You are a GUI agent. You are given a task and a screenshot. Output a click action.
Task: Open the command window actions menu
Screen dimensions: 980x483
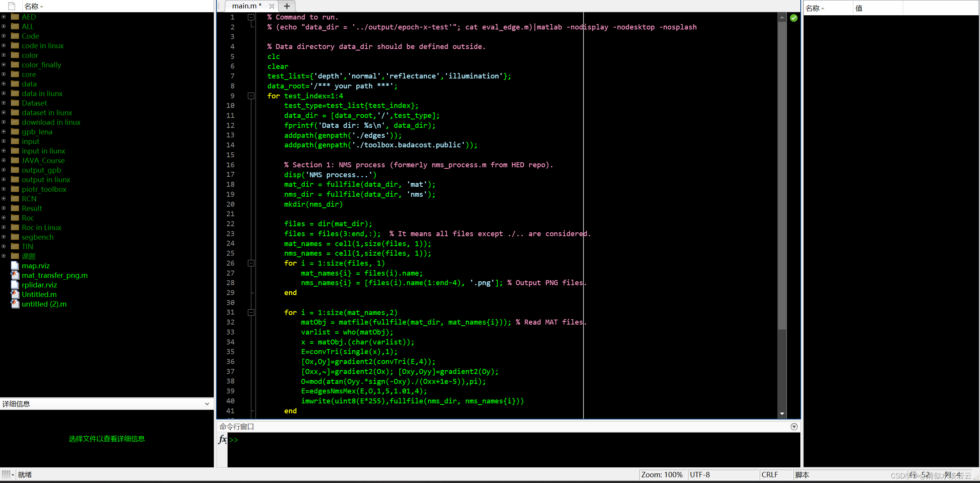[794, 427]
